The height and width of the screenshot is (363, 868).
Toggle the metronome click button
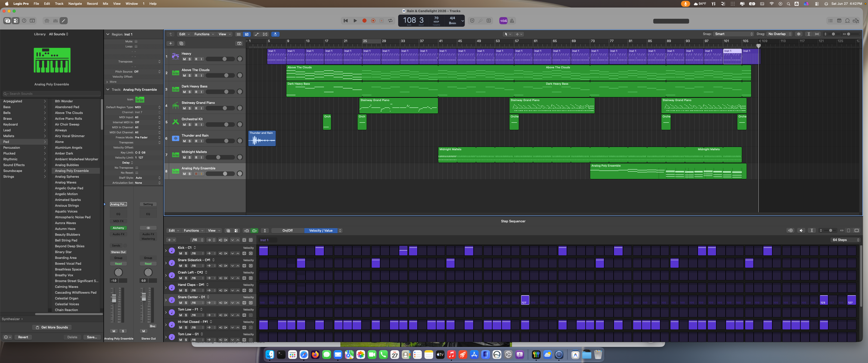click(512, 20)
